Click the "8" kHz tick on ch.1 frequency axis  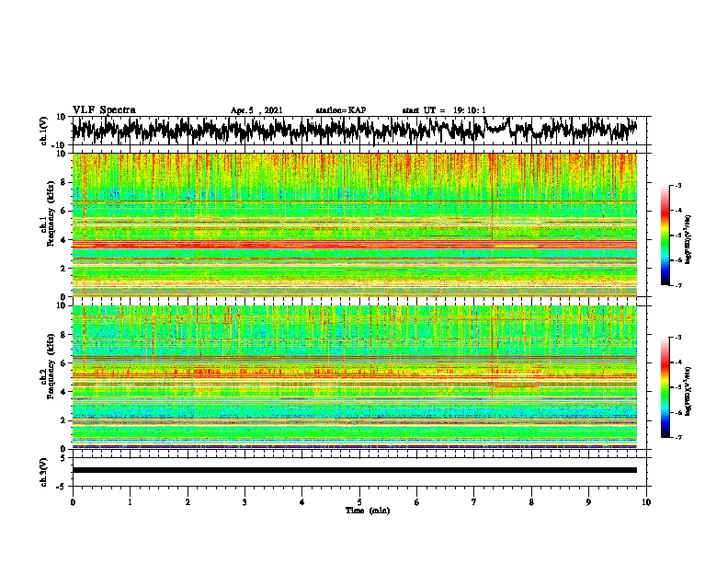[x=63, y=182]
